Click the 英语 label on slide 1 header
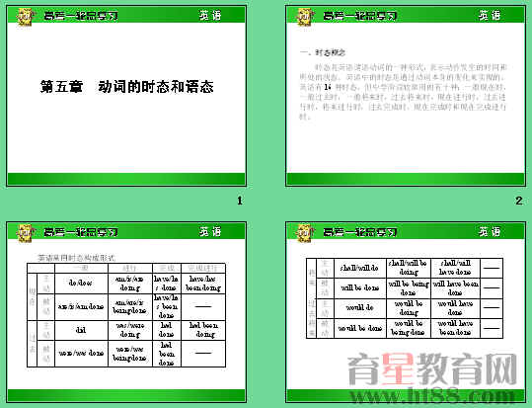 (210, 15)
